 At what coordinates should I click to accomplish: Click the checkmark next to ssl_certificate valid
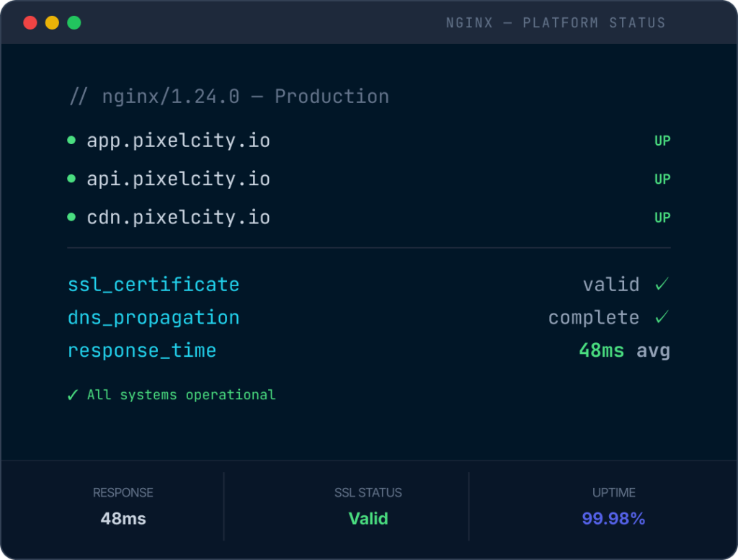(x=662, y=284)
